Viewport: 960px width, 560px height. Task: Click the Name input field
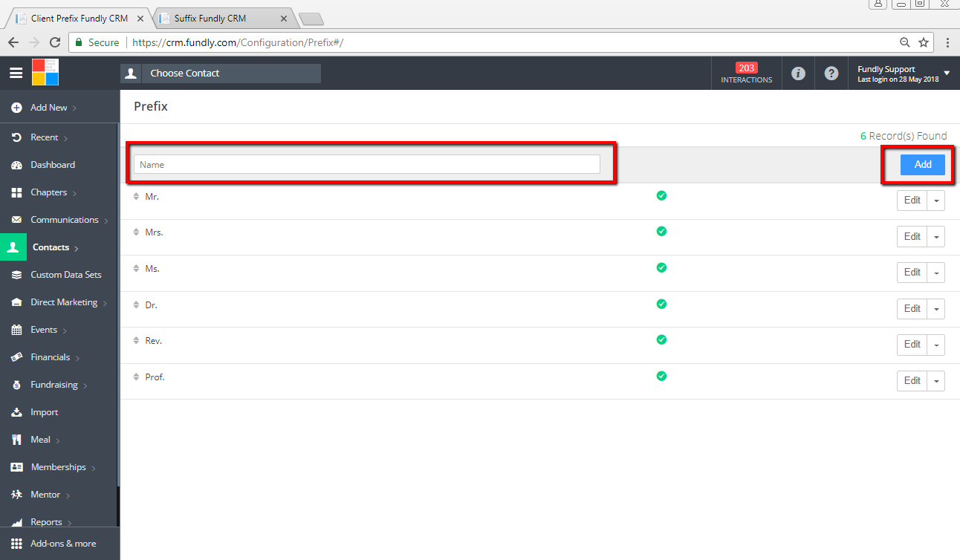pos(367,164)
